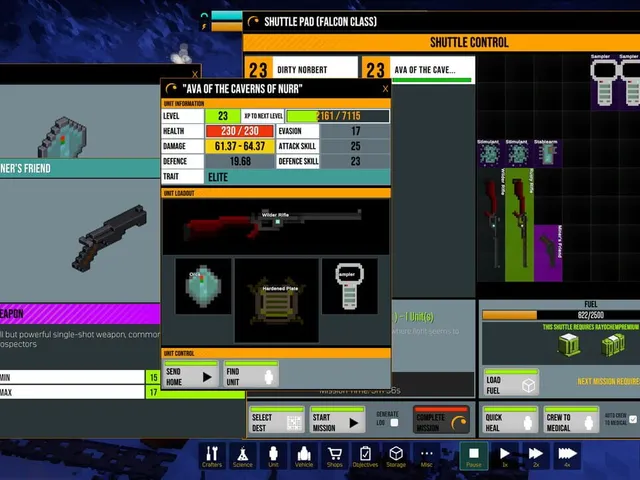Click Crew To Medical button
The height and width of the screenshot is (480, 640).
[x=571, y=420]
